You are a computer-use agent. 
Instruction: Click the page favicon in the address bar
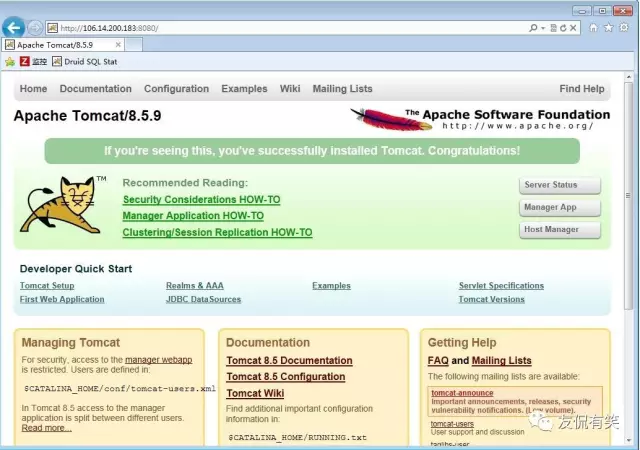[52, 28]
